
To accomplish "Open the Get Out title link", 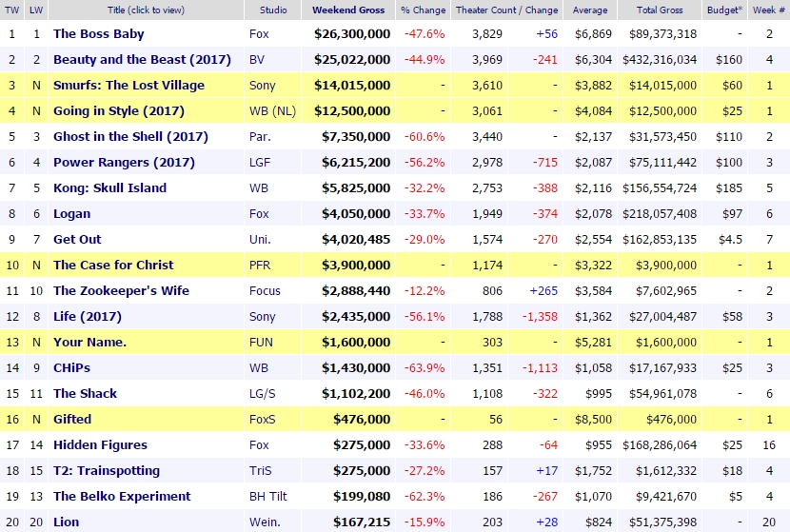I will pos(77,239).
